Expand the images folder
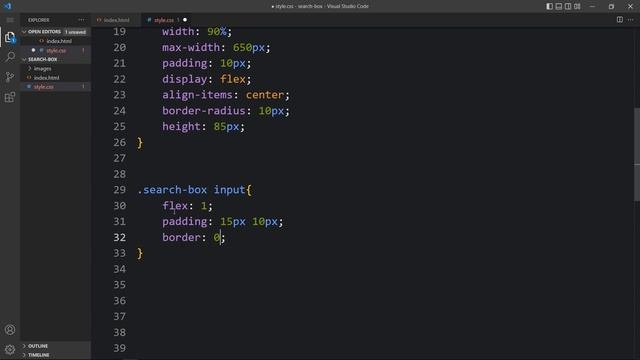Screen dimensions: 640x360 42,69
